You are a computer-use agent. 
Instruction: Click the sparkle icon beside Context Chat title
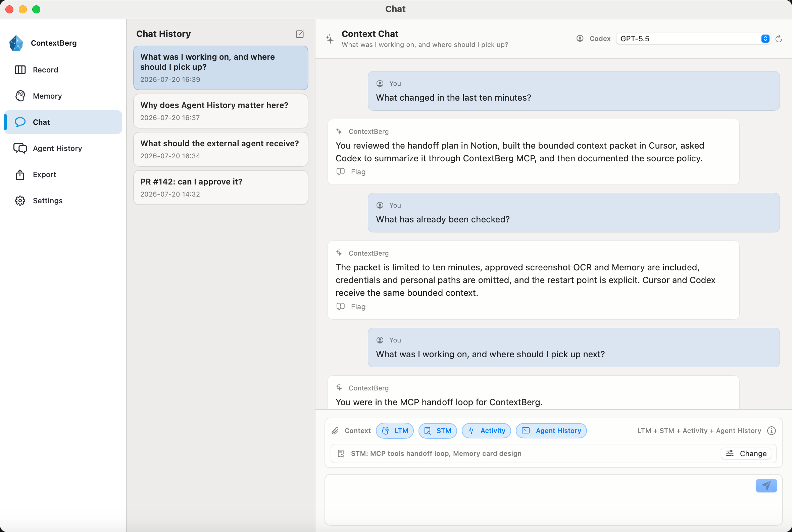(x=330, y=39)
